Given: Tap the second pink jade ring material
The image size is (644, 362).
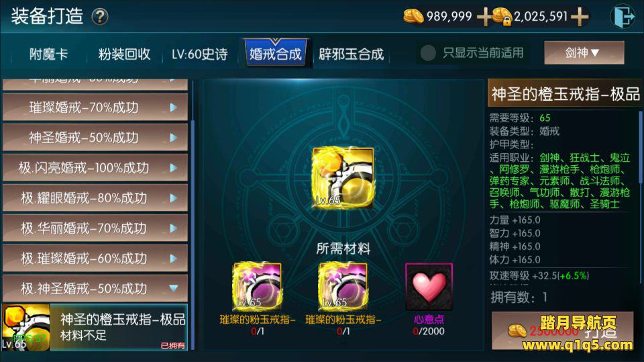Looking at the screenshot, I should pos(343,287).
